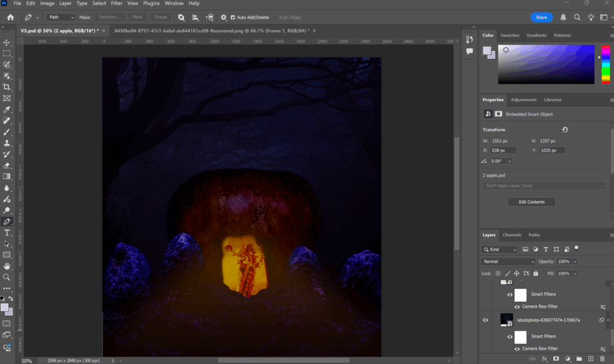614x364 pixels.
Task: Select the Crop tool
Action: click(x=7, y=87)
